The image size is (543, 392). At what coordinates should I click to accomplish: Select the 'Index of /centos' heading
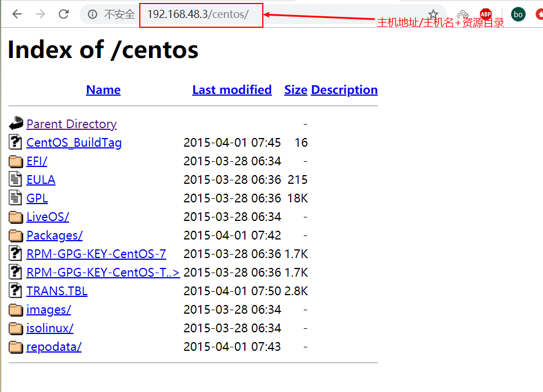tap(103, 50)
